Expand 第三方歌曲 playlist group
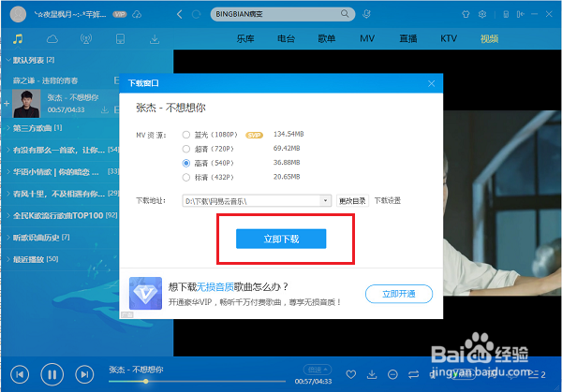Viewport: 562px width, 392px height. pos(7,128)
